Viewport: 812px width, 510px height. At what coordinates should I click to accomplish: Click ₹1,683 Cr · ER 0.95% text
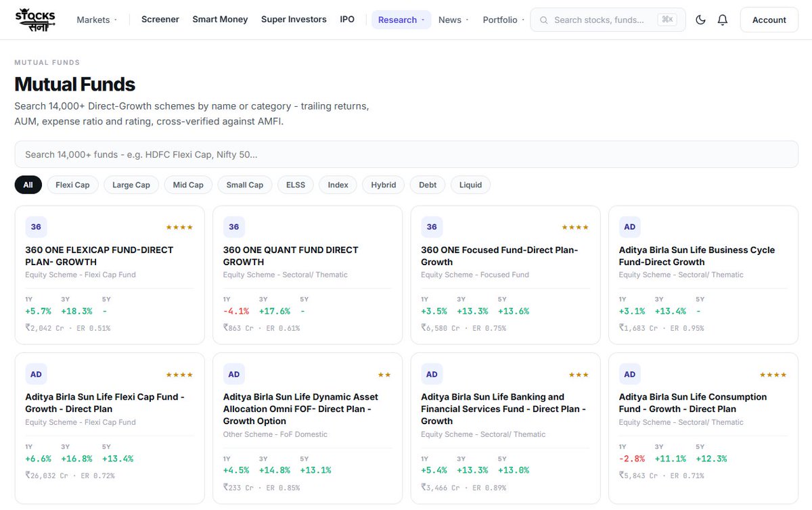[x=661, y=328]
